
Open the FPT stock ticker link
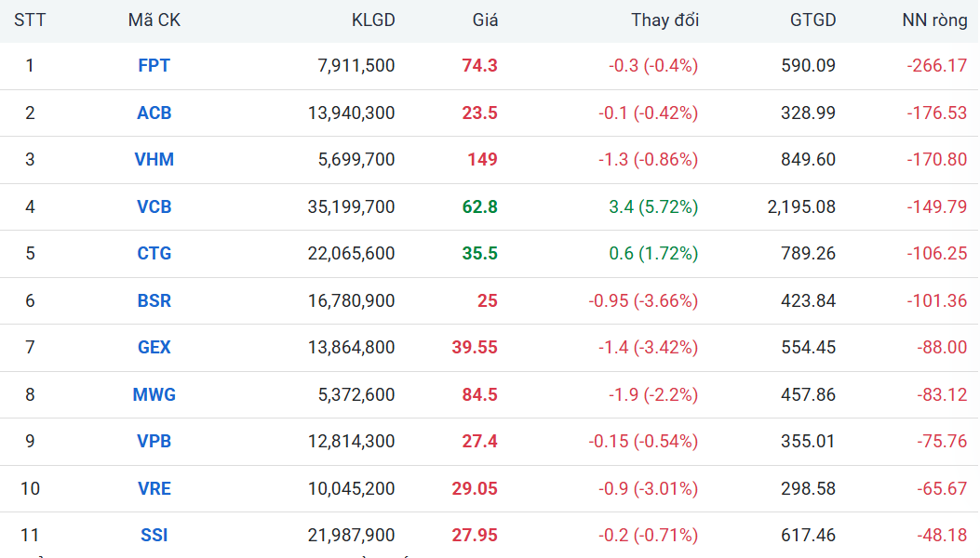(154, 66)
